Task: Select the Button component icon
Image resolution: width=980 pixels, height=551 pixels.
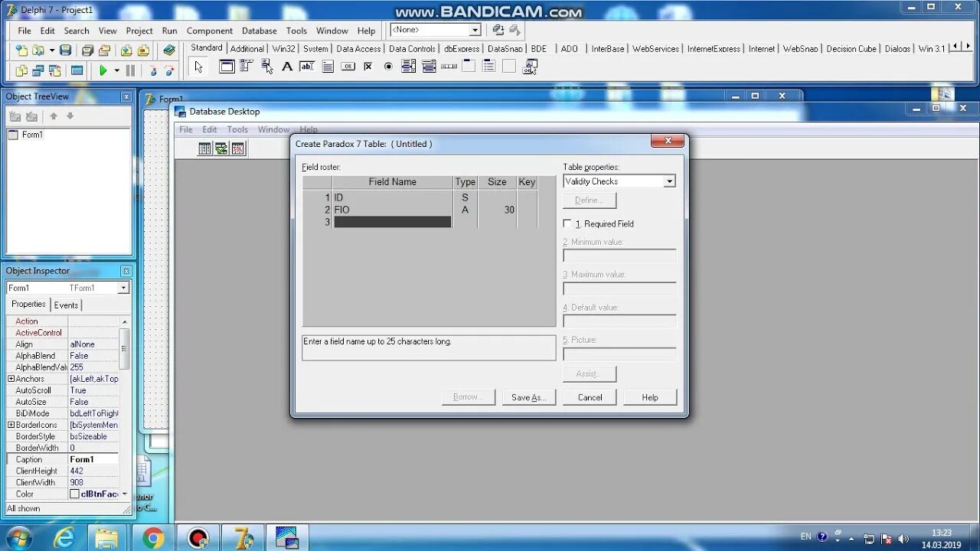Action: point(348,67)
